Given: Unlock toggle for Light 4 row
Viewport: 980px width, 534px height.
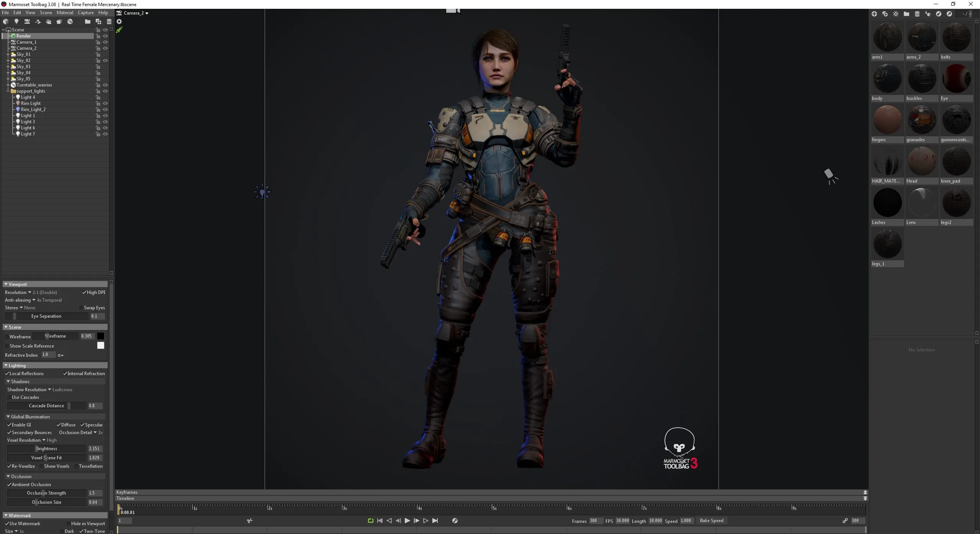Looking at the screenshot, I should tap(98, 97).
